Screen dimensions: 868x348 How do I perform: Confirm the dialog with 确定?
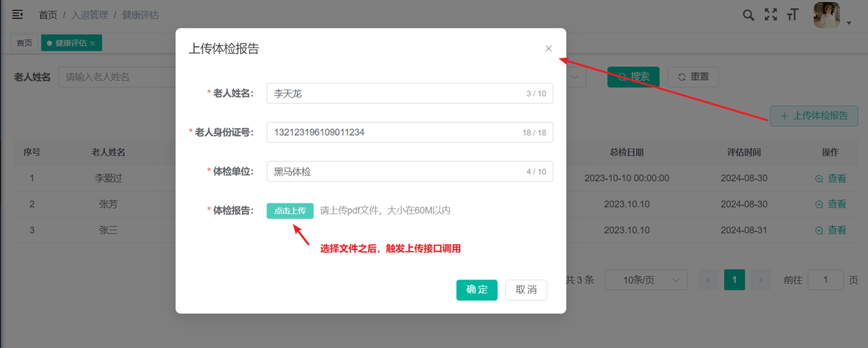tap(477, 290)
